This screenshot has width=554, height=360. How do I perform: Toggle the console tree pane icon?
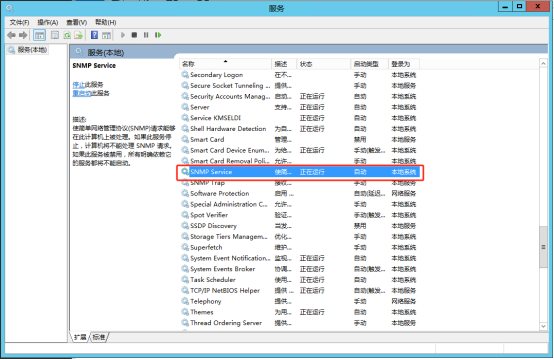(x=39, y=35)
